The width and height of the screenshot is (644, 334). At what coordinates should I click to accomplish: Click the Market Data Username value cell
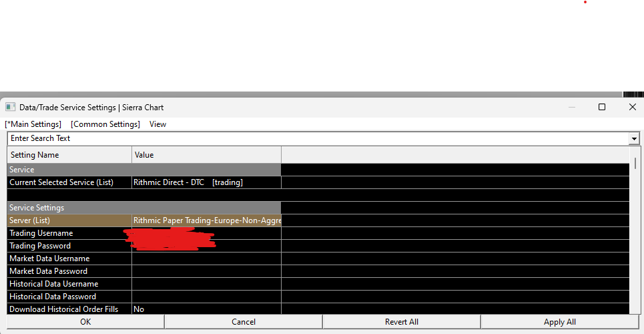[207, 259]
